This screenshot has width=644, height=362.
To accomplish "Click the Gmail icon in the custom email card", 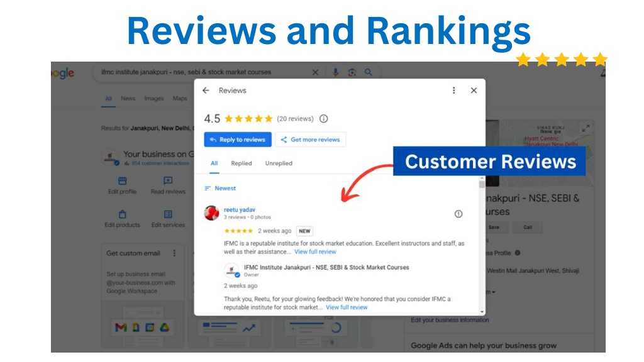I will coord(121,327).
